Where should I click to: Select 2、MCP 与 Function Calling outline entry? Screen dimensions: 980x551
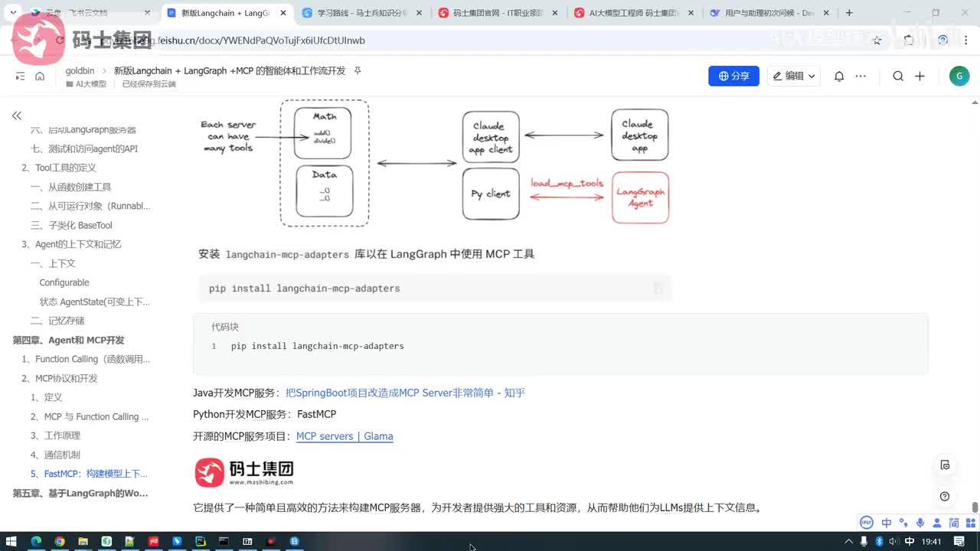(90, 416)
